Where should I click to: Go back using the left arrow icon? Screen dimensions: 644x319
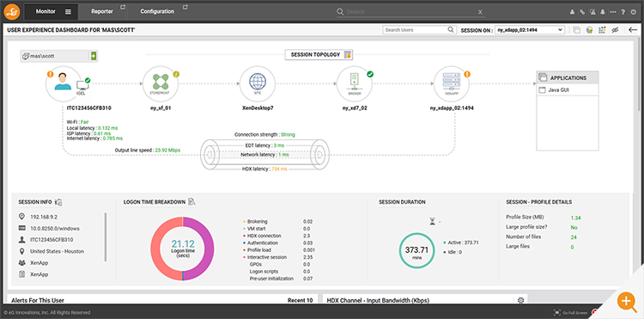(633, 30)
